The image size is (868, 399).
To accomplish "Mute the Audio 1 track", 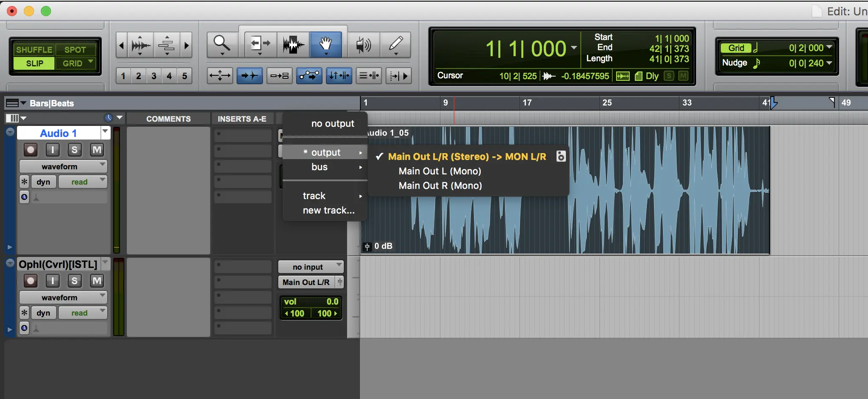I will pos(97,150).
